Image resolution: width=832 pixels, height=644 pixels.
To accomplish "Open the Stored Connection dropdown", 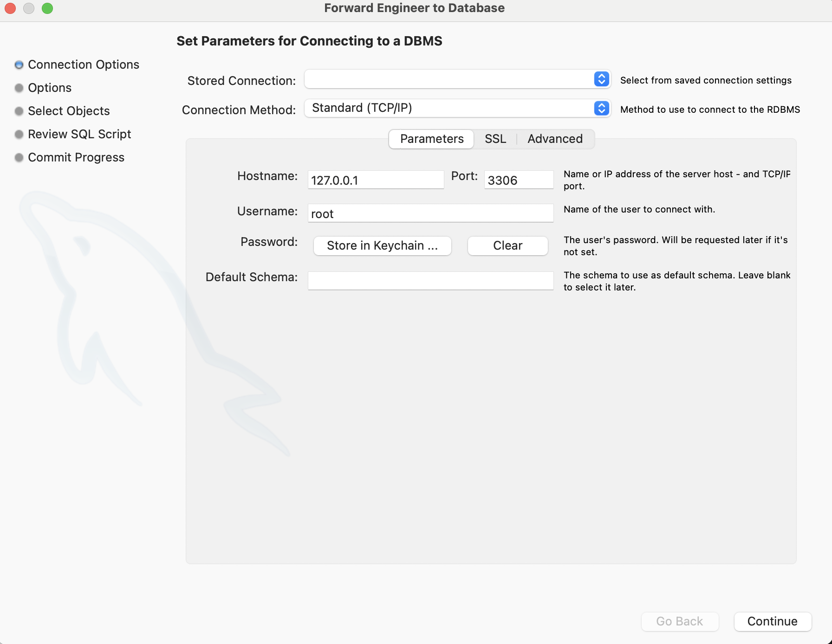I will click(x=457, y=79).
